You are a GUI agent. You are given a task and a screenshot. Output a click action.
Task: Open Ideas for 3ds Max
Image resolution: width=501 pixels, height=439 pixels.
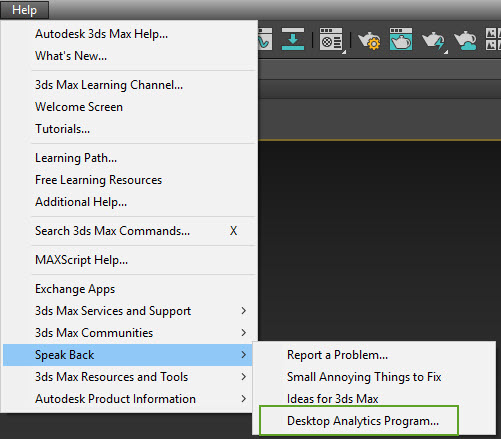tap(374, 398)
